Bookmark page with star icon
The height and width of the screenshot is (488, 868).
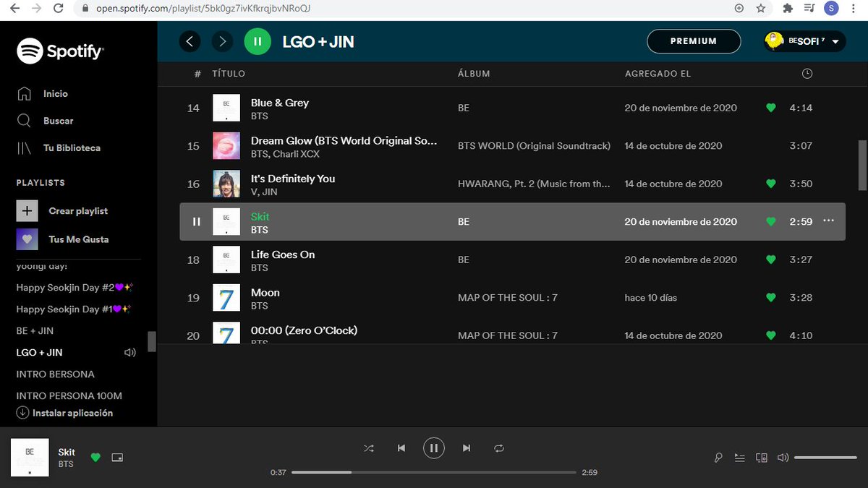click(x=760, y=9)
